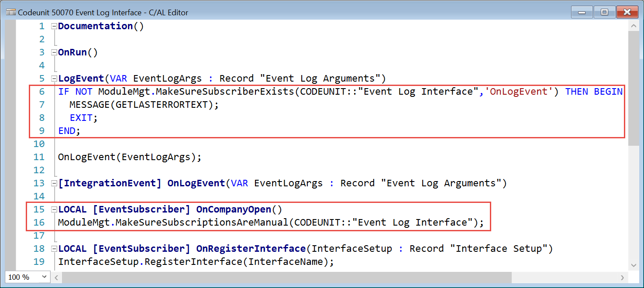Image resolution: width=644 pixels, height=288 pixels.
Task: Click MakeSureSubscriberExists in line 6
Action: (x=225, y=92)
